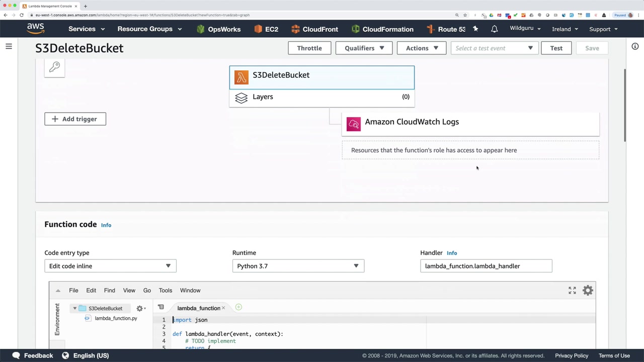Click the language globe icon

coord(65,355)
